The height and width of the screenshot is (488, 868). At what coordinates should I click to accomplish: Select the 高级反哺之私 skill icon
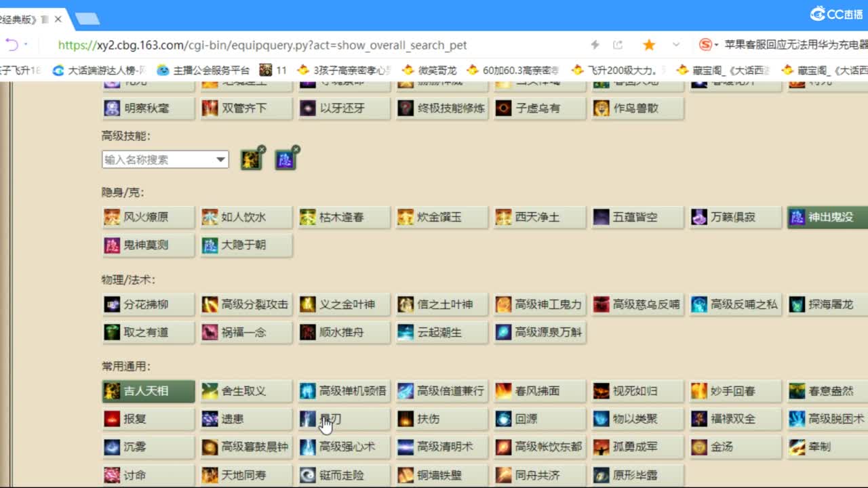click(699, 305)
